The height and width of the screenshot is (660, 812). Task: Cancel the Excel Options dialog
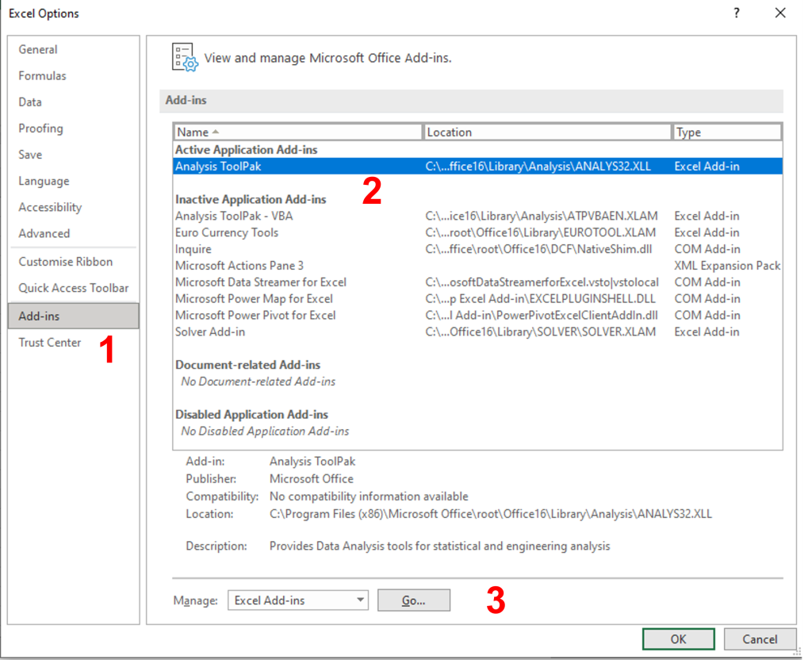point(760,639)
